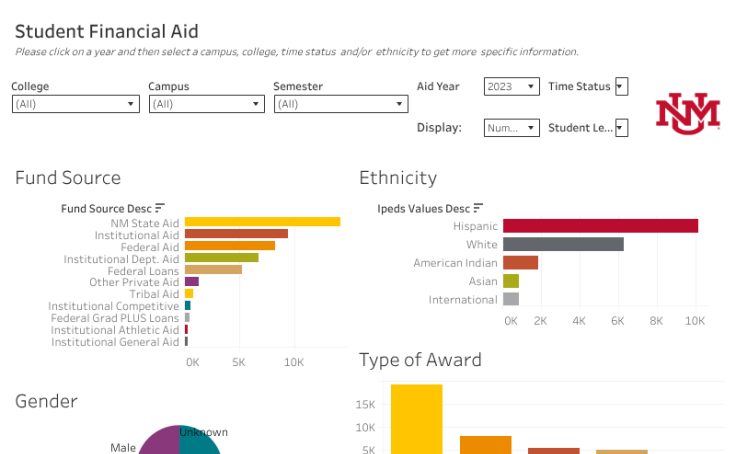Select the Institutional Competitive bar
Viewport: 736px width, 454px height.
(x=188, y=306)
